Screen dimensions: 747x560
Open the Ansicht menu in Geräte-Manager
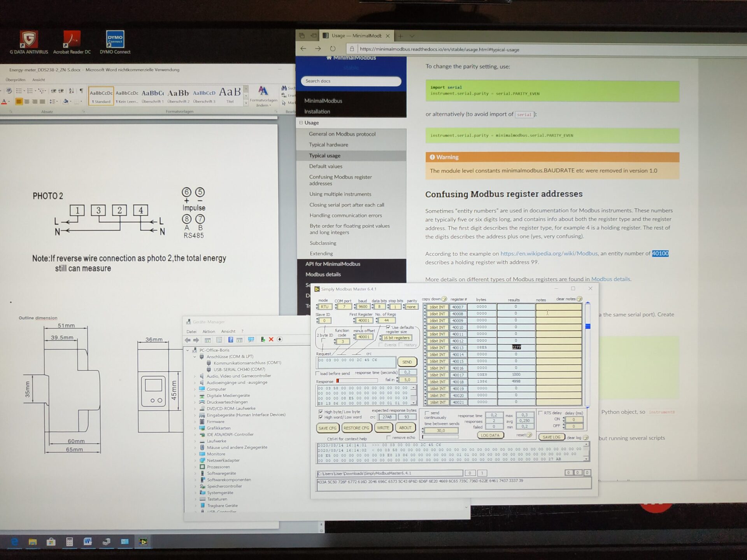point(228,331)
